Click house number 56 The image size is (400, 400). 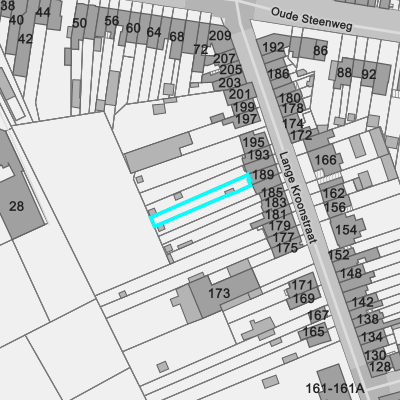tap(111, 21)
